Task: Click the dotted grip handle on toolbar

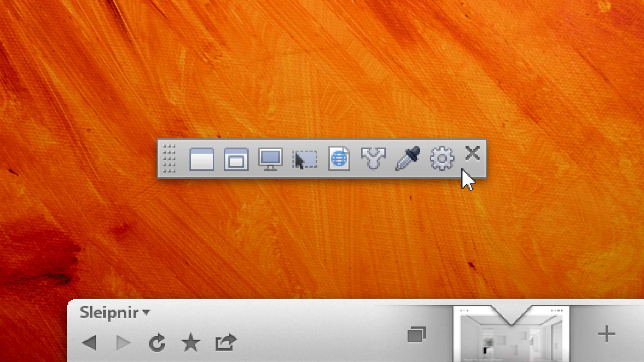Action: (169, 159)
